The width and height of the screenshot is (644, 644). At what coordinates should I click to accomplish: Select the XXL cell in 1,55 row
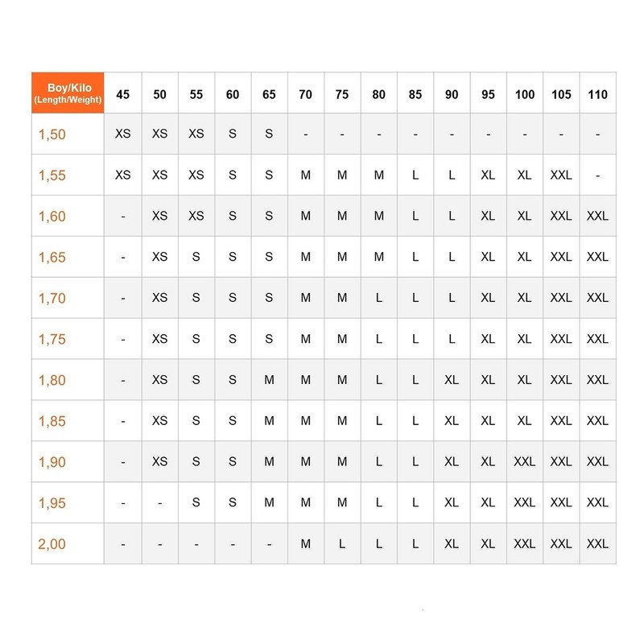[561, 175]
